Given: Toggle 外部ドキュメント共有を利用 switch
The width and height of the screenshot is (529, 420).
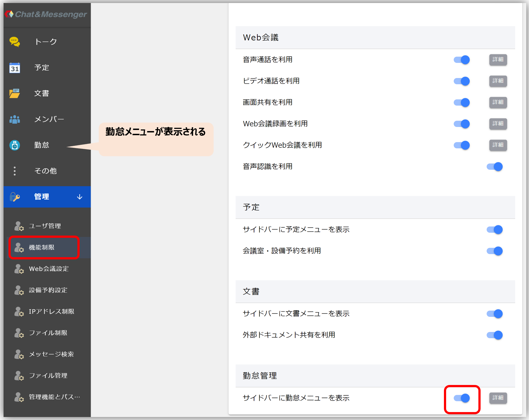Looking at the screenshot, I should pos(495,335).
